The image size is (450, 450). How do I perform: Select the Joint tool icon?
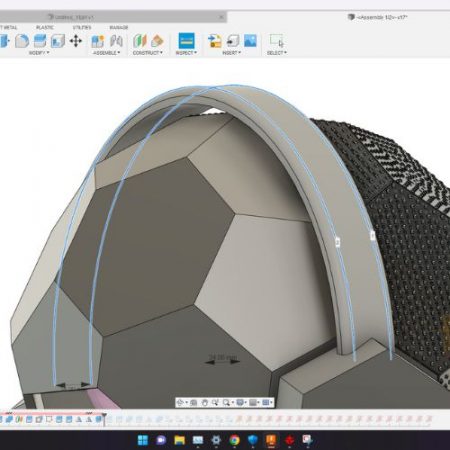coord(116,41)
